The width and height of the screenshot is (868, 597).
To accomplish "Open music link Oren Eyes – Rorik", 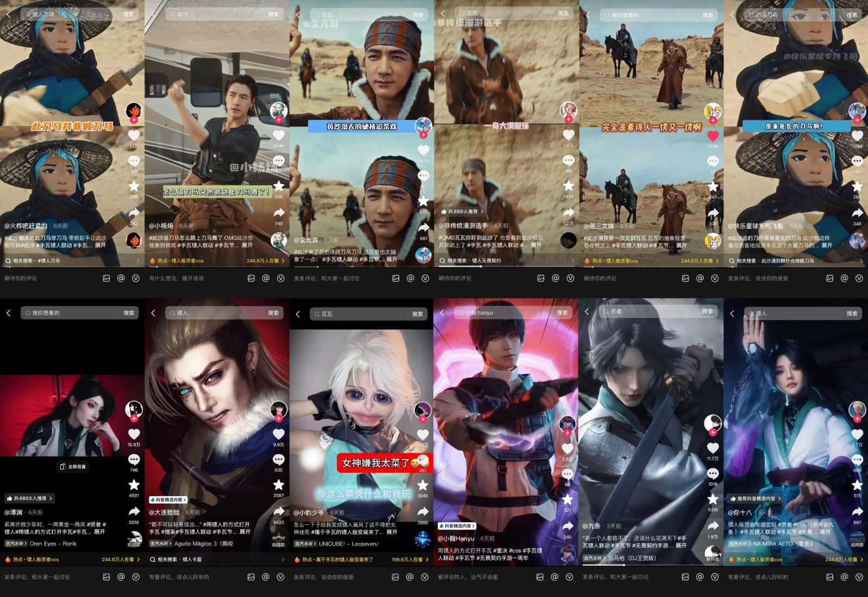I will click(53, 543).
